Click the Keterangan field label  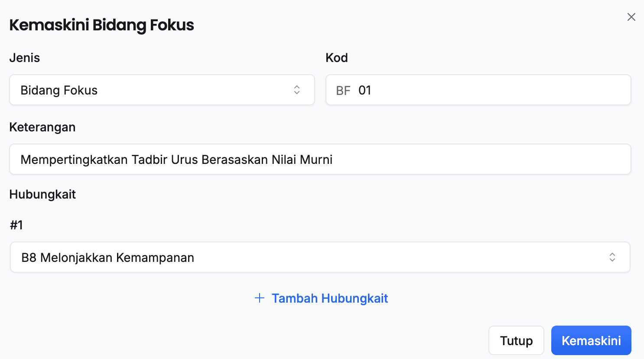tap(42, 127)
